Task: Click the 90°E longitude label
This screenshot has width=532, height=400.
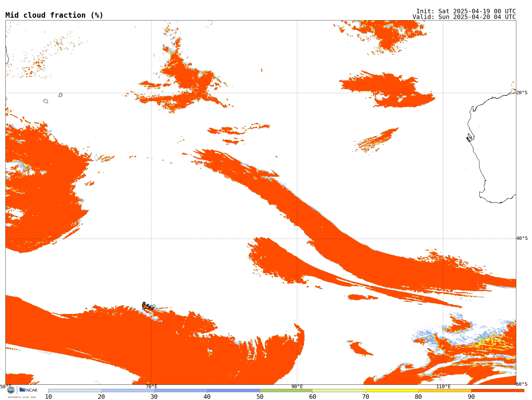Action: [297, 386]
